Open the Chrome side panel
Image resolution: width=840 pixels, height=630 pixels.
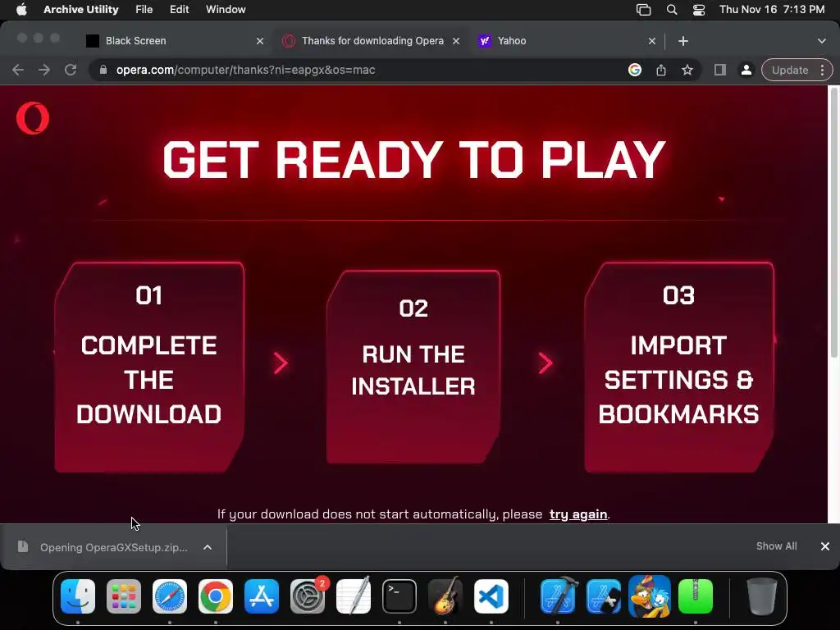[x=720, y=70]
